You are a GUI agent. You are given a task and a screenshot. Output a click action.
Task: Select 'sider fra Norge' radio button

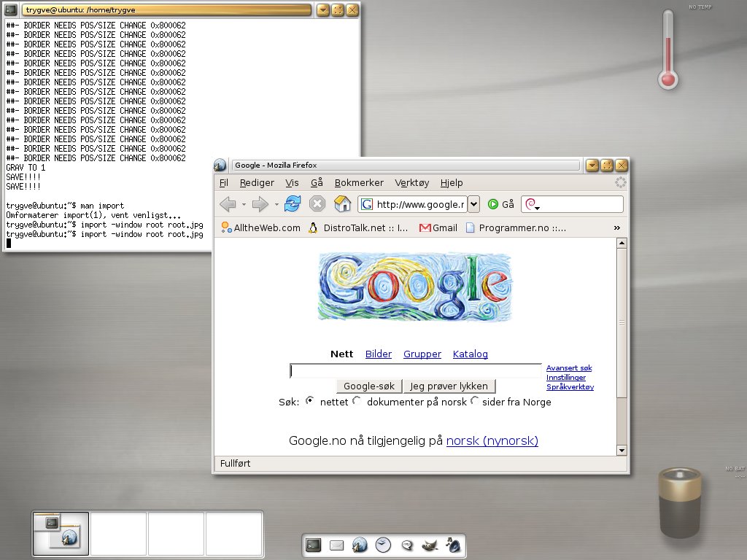(474, 401)
